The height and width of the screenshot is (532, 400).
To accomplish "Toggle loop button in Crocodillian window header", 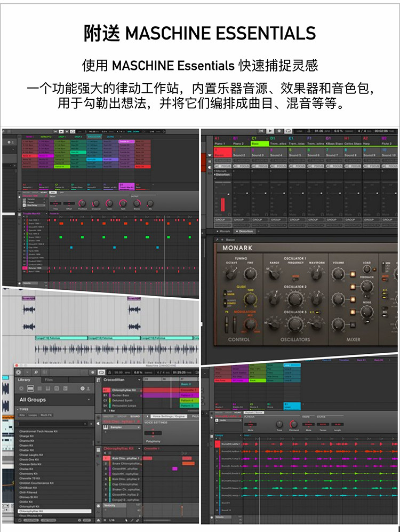I will tap(101, 372).
